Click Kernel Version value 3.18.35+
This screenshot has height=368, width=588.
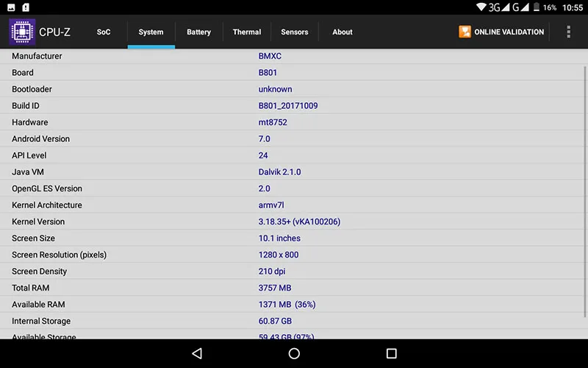[299, 222]
